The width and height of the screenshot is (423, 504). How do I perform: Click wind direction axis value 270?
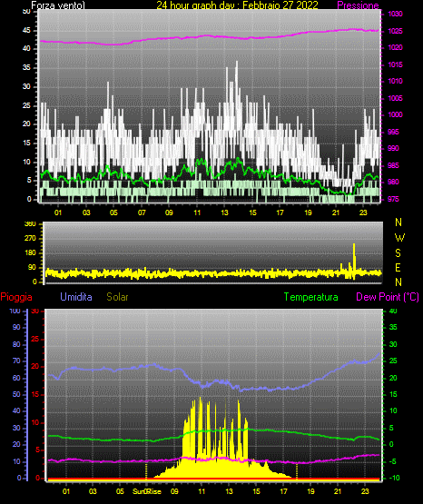[x=30, y=239]
